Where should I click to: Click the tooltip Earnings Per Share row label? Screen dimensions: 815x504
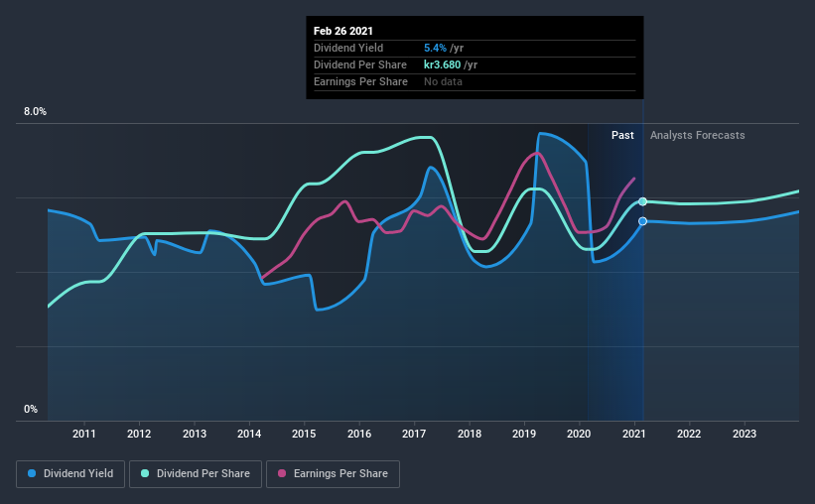[x=360, y=81]
